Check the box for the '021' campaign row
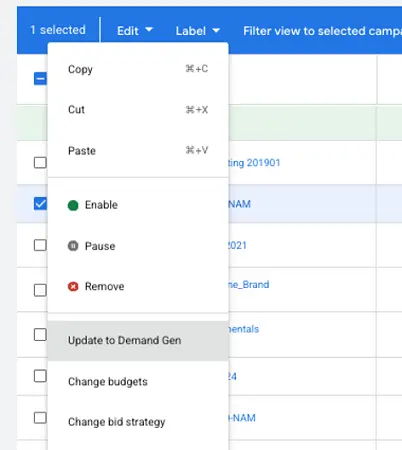Image resolution: width=402 pixels, height=450 pixels. [x=40, y=246]
